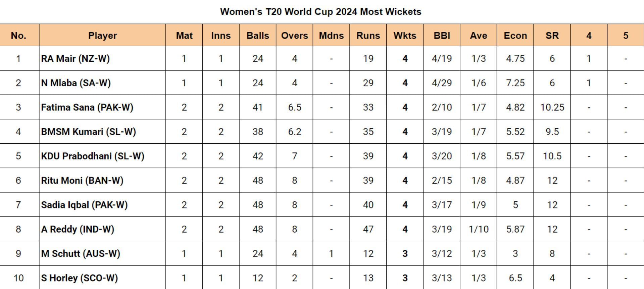Click A Reddy (IND-W) player name

(x=78, y=229)
